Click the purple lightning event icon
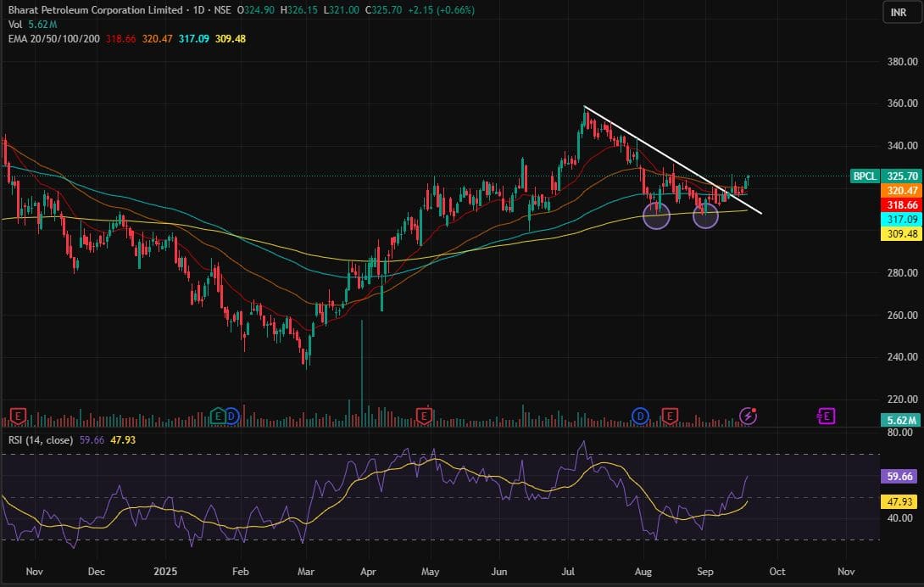The image size is (924, 587). coord(748,416)
